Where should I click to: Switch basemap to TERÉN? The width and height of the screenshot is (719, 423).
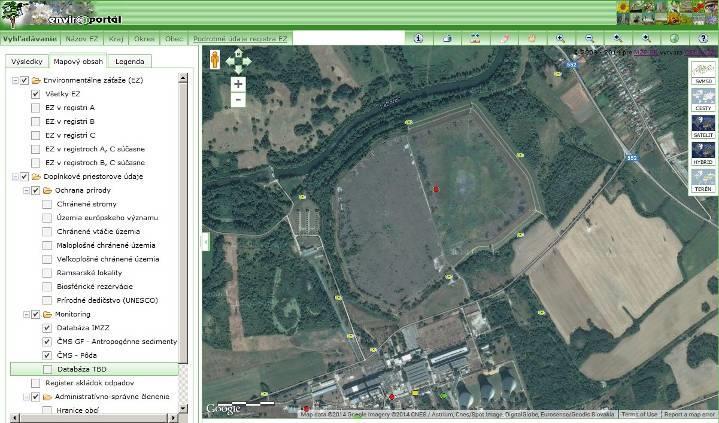point(703,180)
